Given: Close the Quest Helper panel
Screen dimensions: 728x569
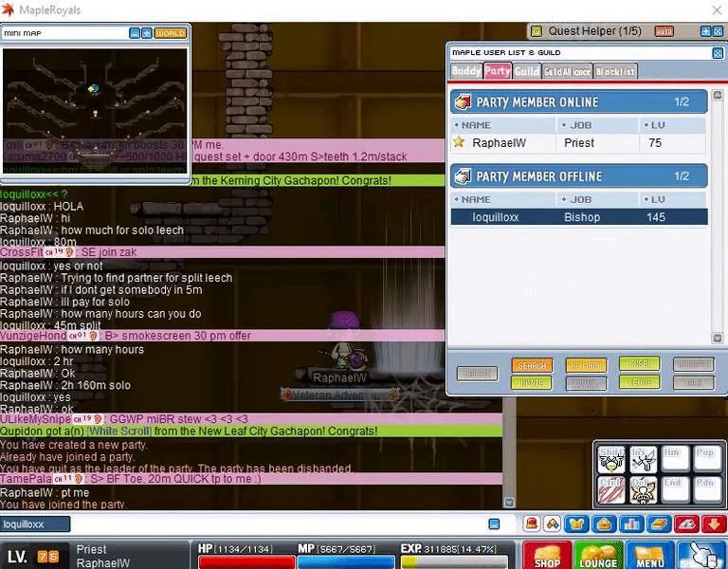Looking at the screenshot, I should [x=718, y=31].
